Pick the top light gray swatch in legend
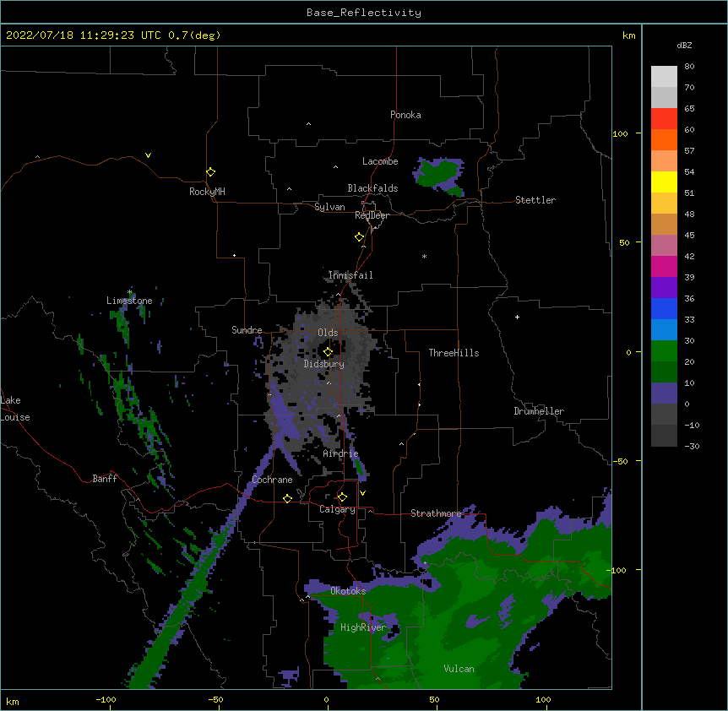 [664, 76]
